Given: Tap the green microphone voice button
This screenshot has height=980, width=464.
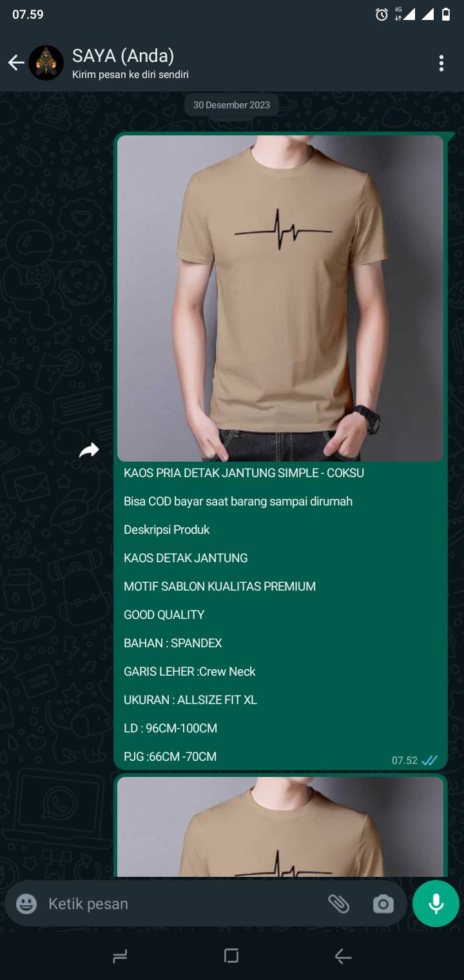Looking at the screenshot, I should click(436, 904).
